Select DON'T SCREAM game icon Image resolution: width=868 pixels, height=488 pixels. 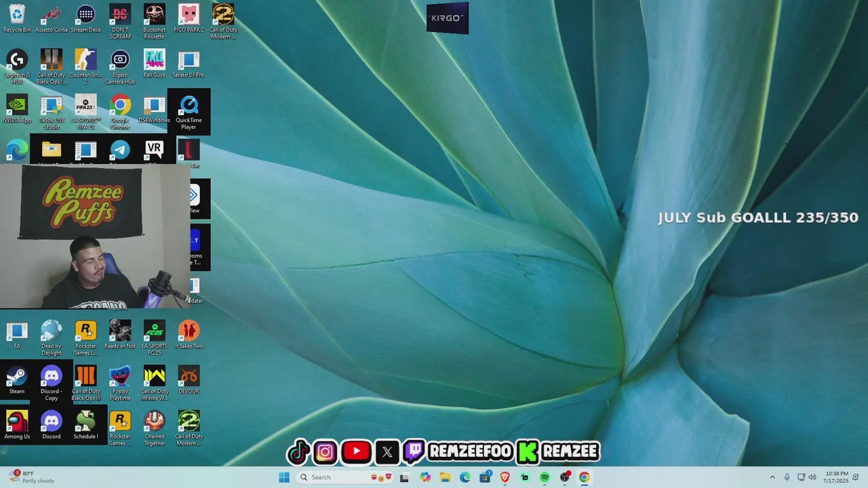(120, 22)
